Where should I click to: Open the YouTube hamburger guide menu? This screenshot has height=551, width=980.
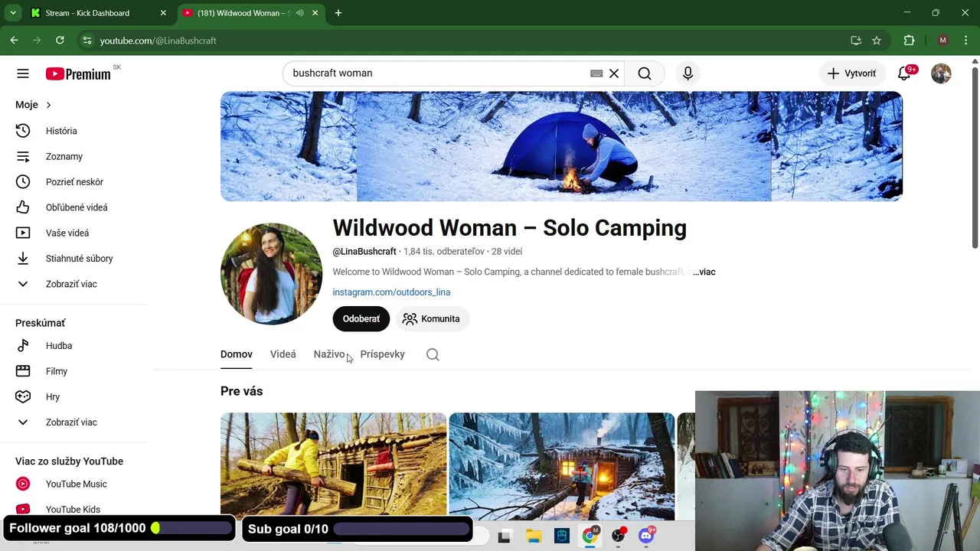[23, 73]
